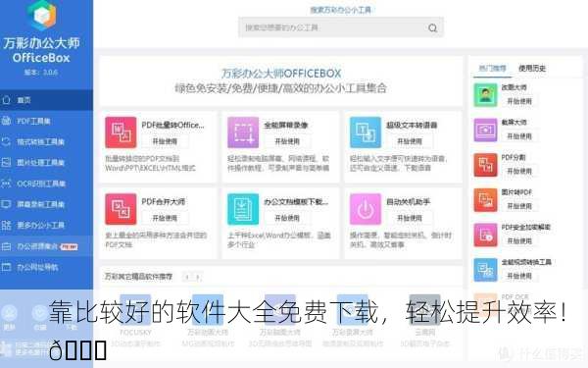The image size is (588, 368).
Task: Click the 全能屏幕录像 purple tool icon
Action: (243, 132)
